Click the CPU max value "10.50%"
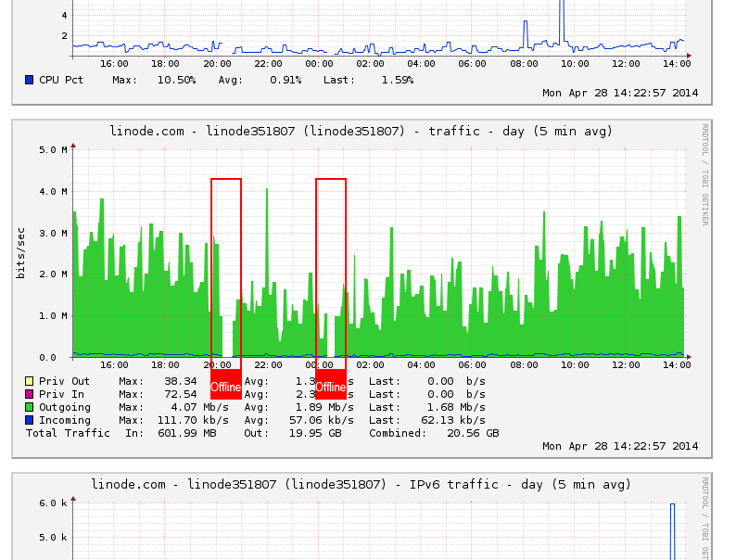 (176, 81)
